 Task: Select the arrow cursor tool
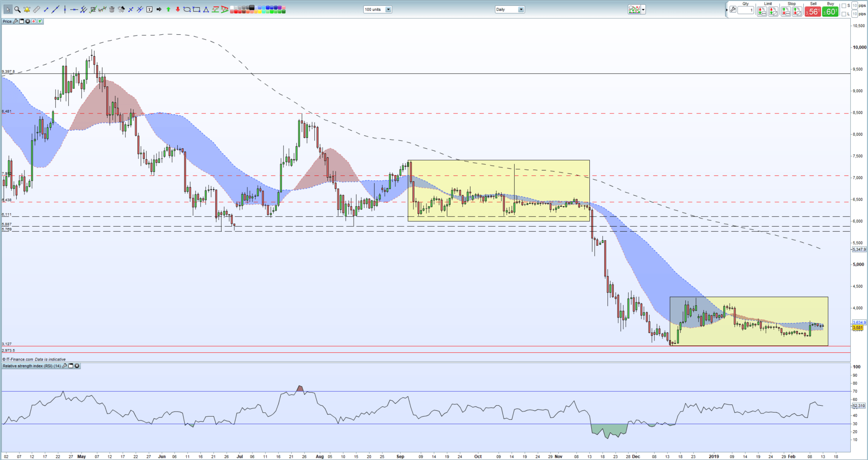pyautogui.click(x=8, y=9)
